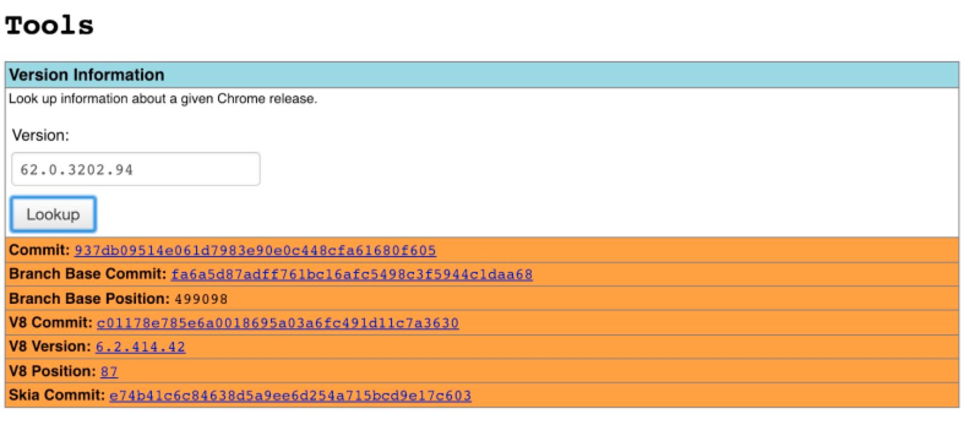This screenshot has height=425, width=980.
Task: Click the Version: field label
Action: pos(40,135)
